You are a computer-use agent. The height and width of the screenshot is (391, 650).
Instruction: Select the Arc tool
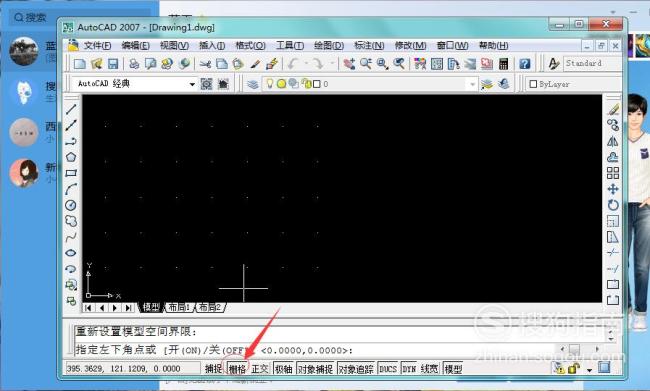pos(71,189)
